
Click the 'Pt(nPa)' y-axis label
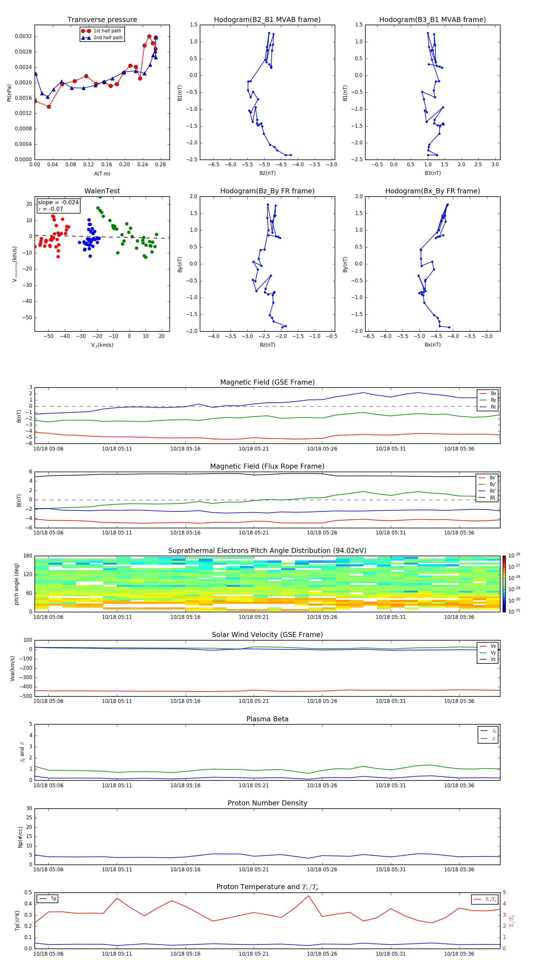click(x=9, y=92)
